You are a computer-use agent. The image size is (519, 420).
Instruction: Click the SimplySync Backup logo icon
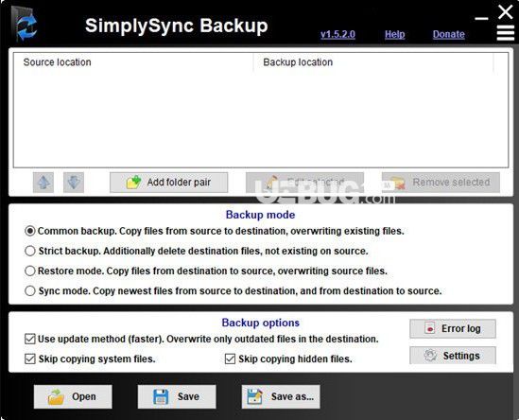pyautogui.click(x=24, y=24)
